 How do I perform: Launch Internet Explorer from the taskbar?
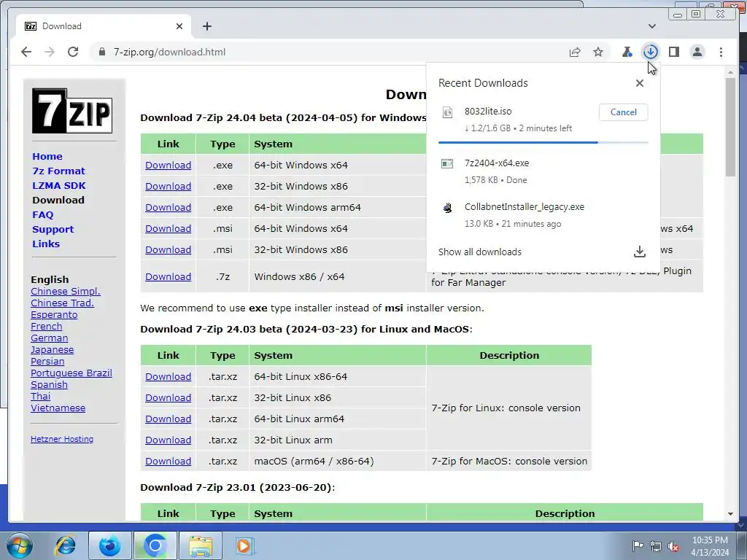pyautogui.click(x=65, y=545)
